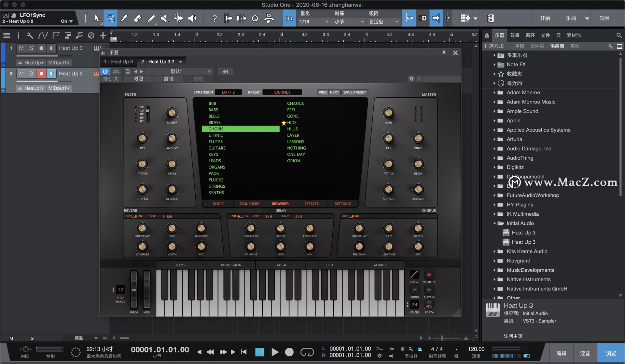Screen dimensions: 625x364
Task: Click the PREV preset button
Action: coord(323,92)
